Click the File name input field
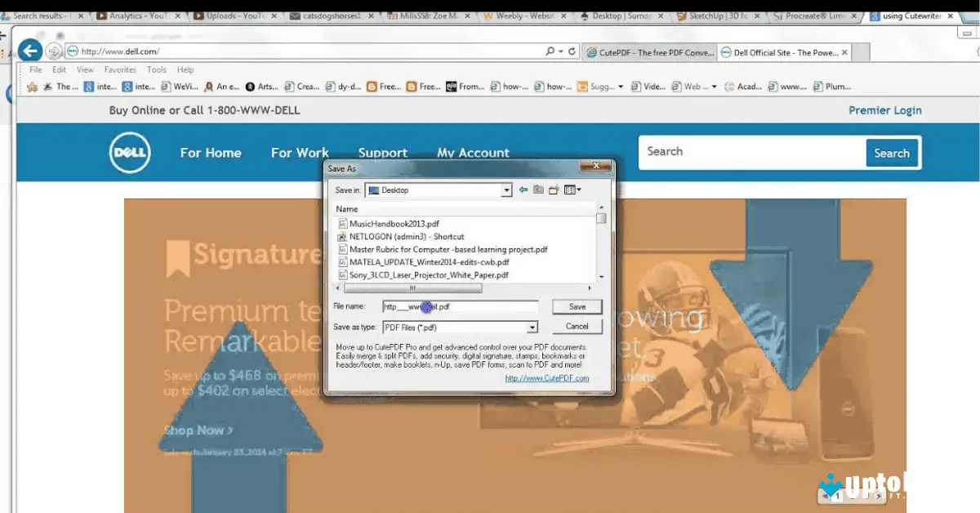 [x=457, y=306]
